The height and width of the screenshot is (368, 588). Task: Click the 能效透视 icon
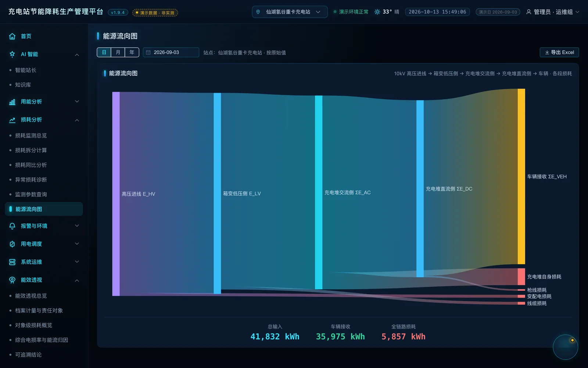click(12, 280)
